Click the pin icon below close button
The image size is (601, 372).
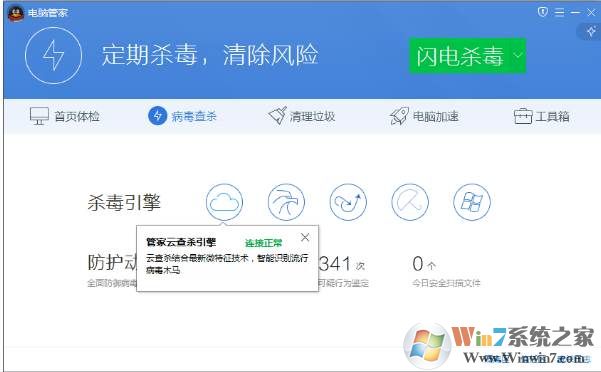[x=591, y=31]
